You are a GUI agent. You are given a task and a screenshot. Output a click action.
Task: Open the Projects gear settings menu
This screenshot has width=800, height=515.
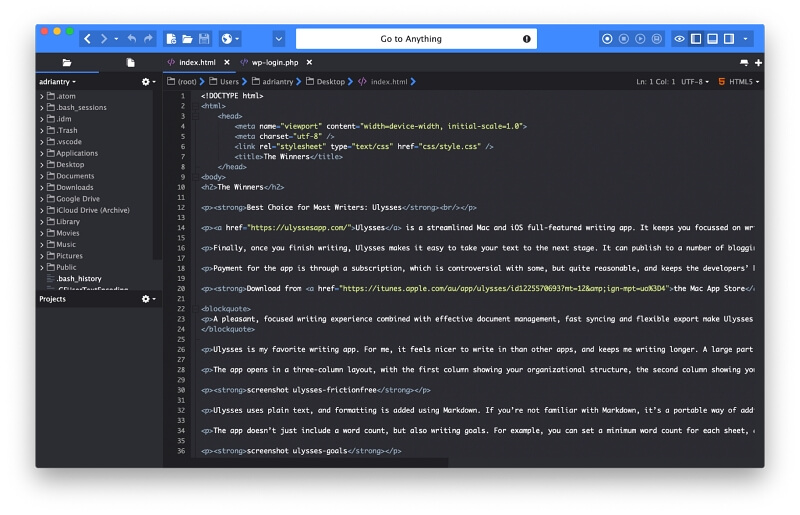coord(148,299)
